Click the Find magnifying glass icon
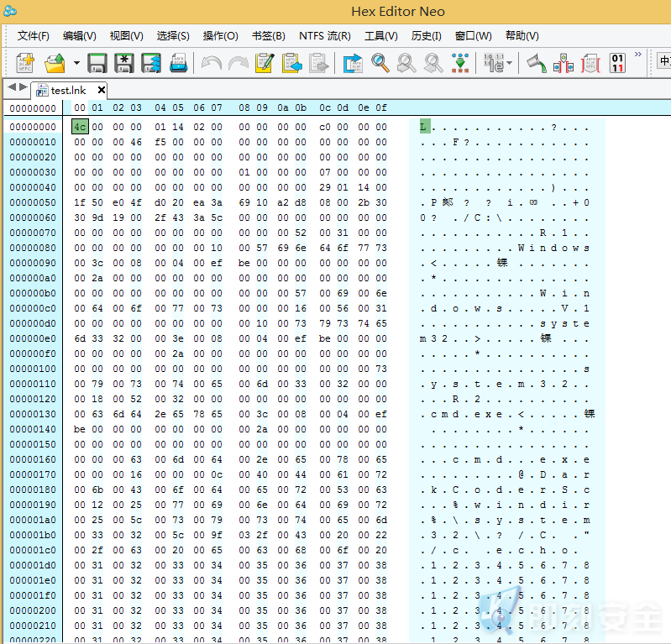The height and width of the screenshot is (644, 671). click(380, 63)
